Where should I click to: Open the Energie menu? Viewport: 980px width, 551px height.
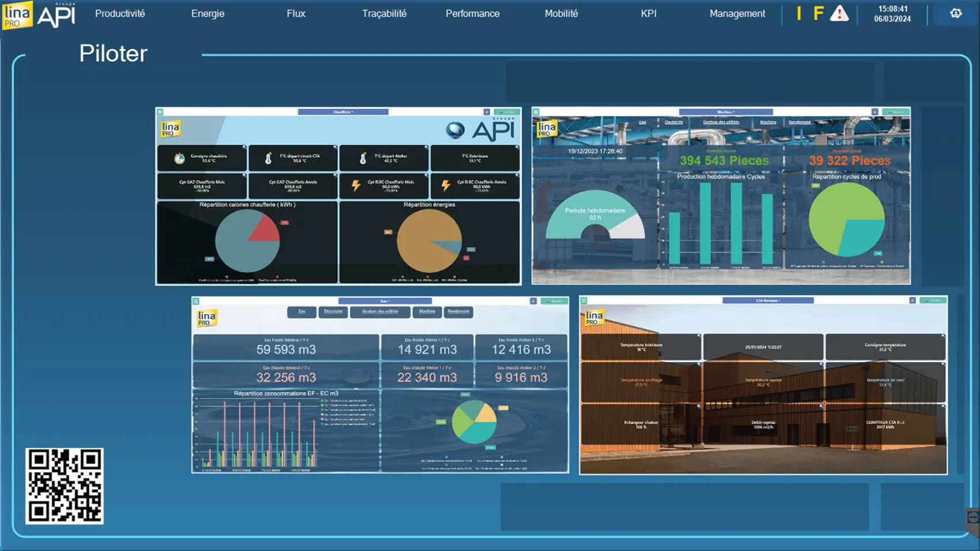208,13
